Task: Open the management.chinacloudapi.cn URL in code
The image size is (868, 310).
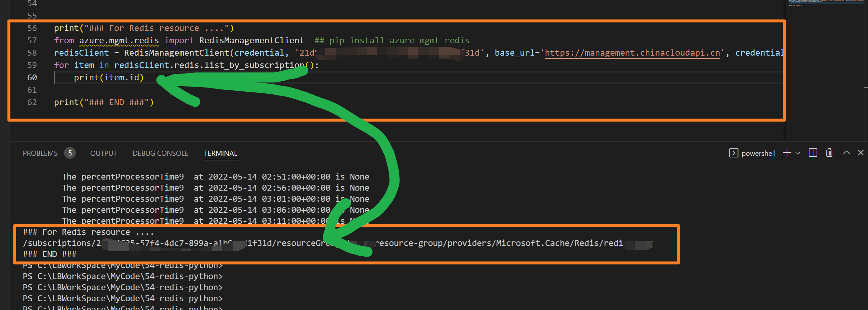Action: 632,53
